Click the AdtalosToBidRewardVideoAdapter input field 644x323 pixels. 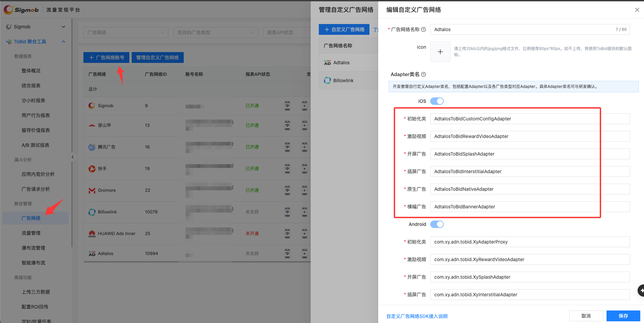tap(530, 136)
